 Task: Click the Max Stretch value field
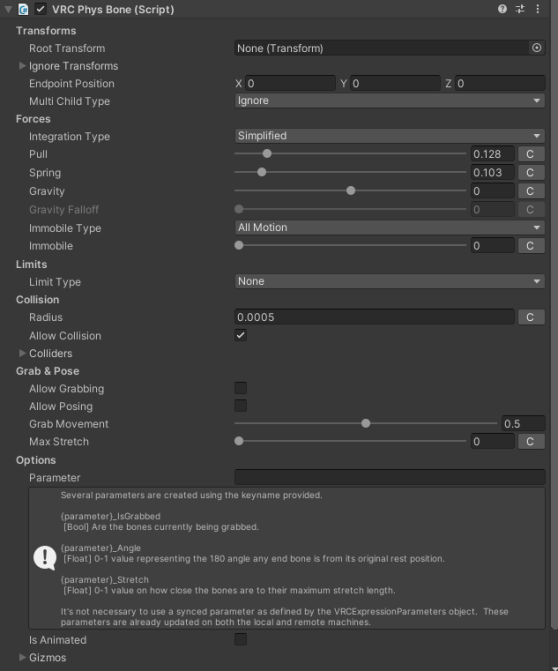click(x=493, y=441)
